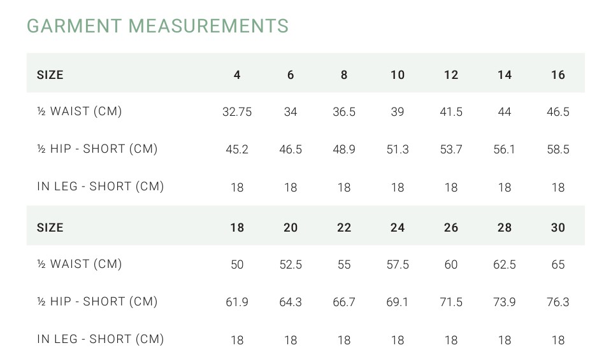604x364 pixels.
Task: Click the Garment Measurements heading
Action: (157, 26)
